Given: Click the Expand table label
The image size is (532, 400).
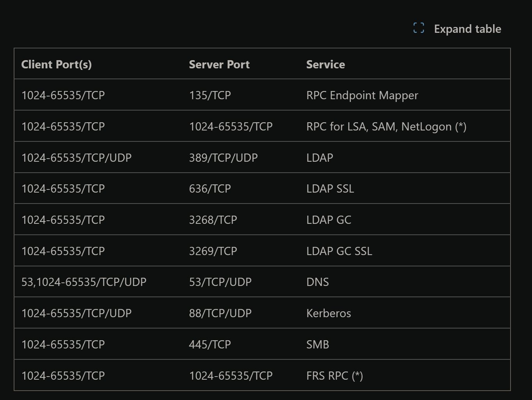Looking at the screenshot, I should click(x=467, y=29).
